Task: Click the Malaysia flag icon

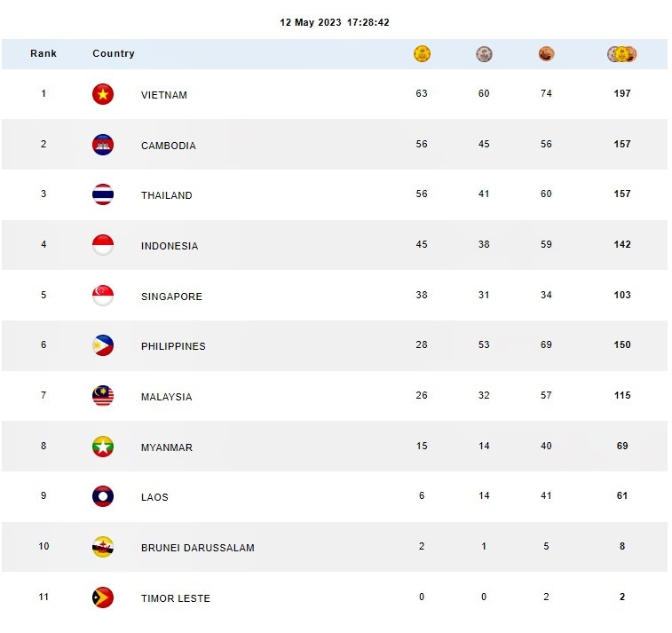Action: click(103, 396)
